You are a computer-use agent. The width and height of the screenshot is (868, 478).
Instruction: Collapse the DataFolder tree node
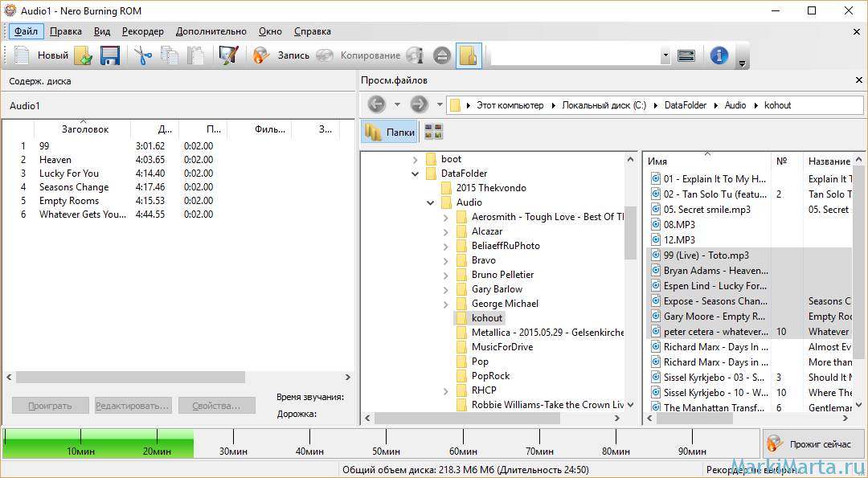pos(416,174)
